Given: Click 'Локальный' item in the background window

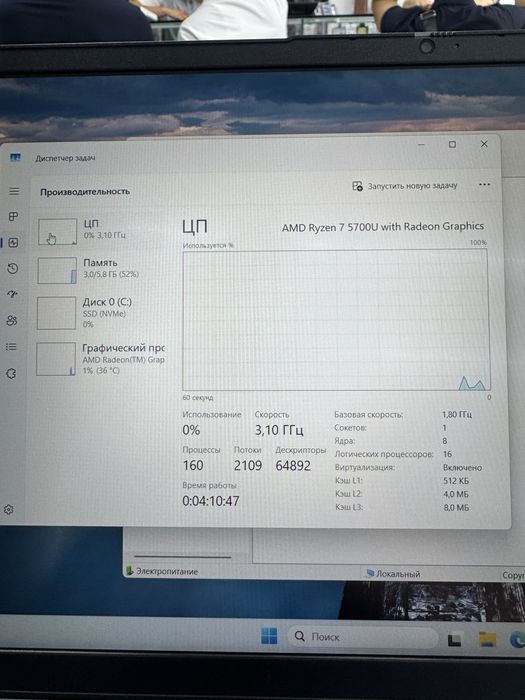Looking at the screenshot, I should tap(398, 574).
